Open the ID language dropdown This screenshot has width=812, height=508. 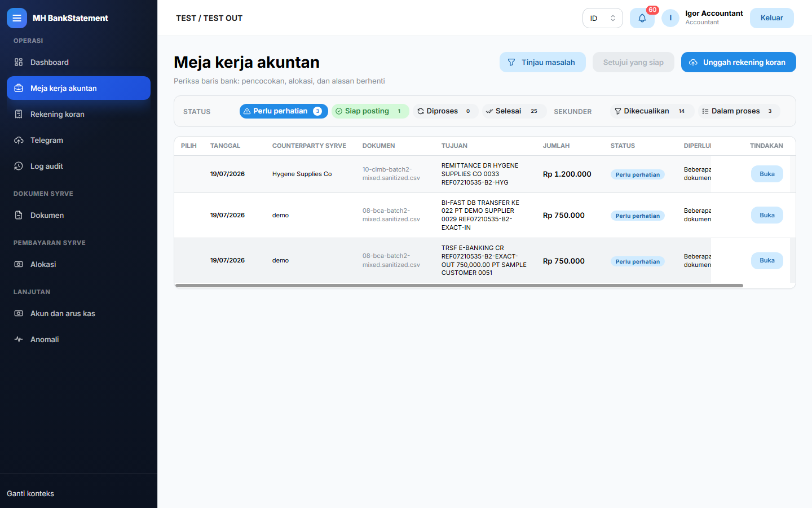602,18
